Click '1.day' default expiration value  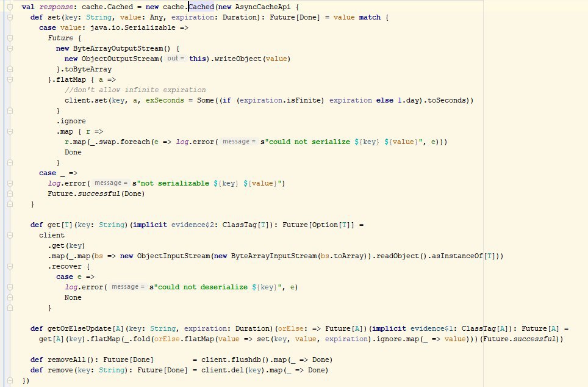(x=409, y=101)
